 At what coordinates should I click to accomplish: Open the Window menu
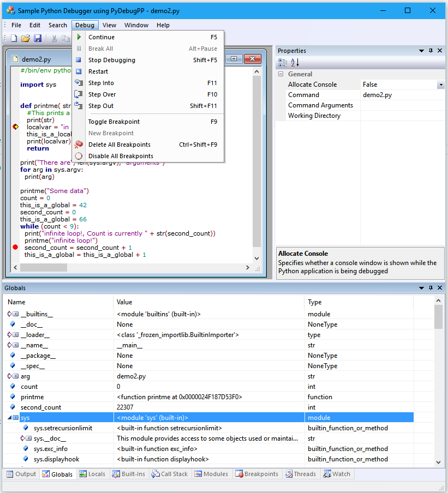(136, 25)
